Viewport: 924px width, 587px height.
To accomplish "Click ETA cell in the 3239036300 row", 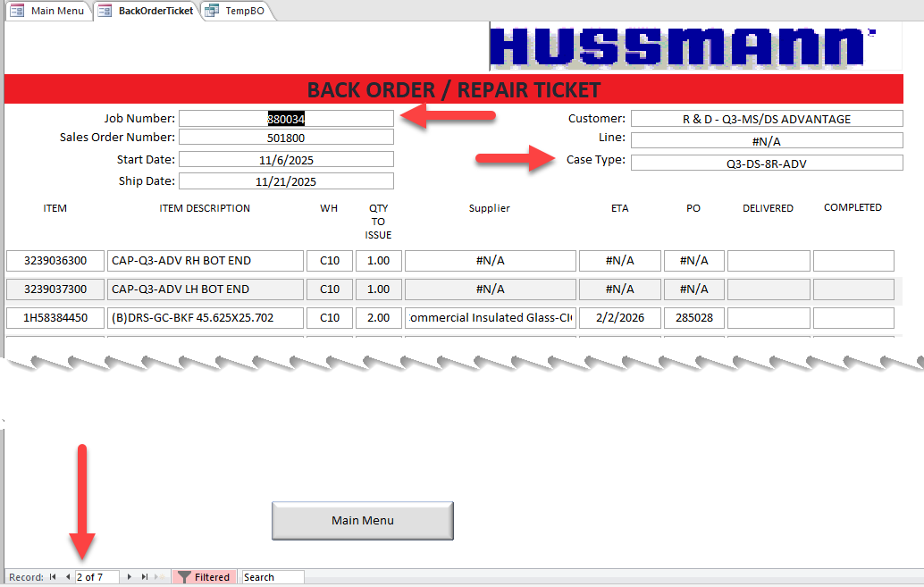I will point(620,261).
